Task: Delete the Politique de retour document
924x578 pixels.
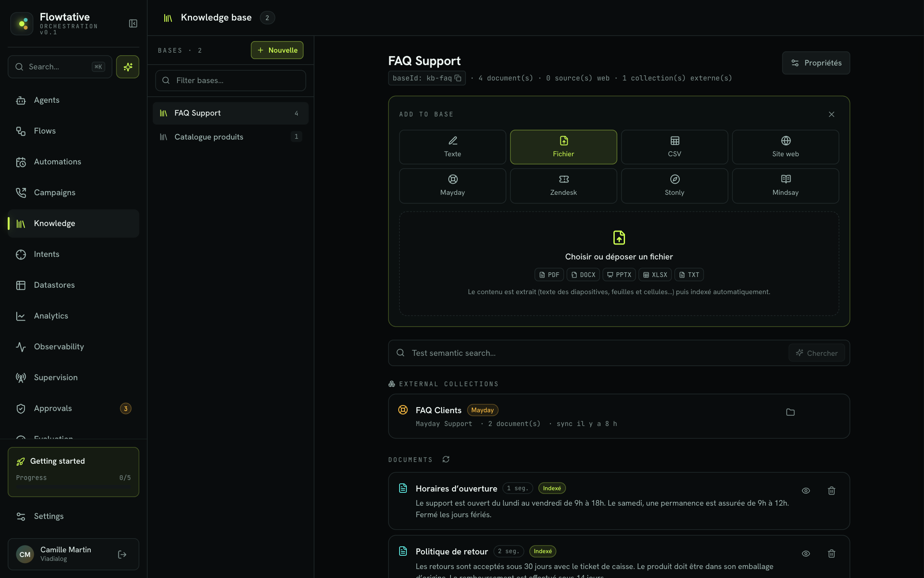Action: (831, 554)
